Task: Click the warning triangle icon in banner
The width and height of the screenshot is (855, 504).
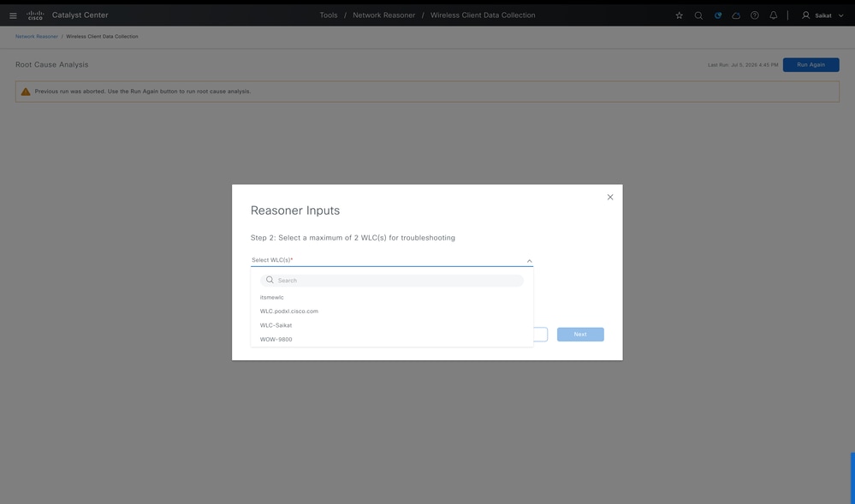Action: point(26,92)
